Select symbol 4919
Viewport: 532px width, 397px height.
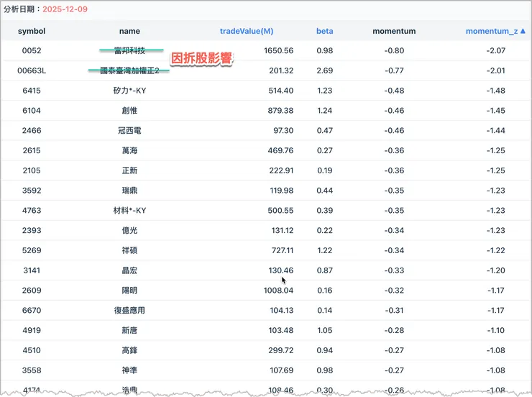click(32, 331)
